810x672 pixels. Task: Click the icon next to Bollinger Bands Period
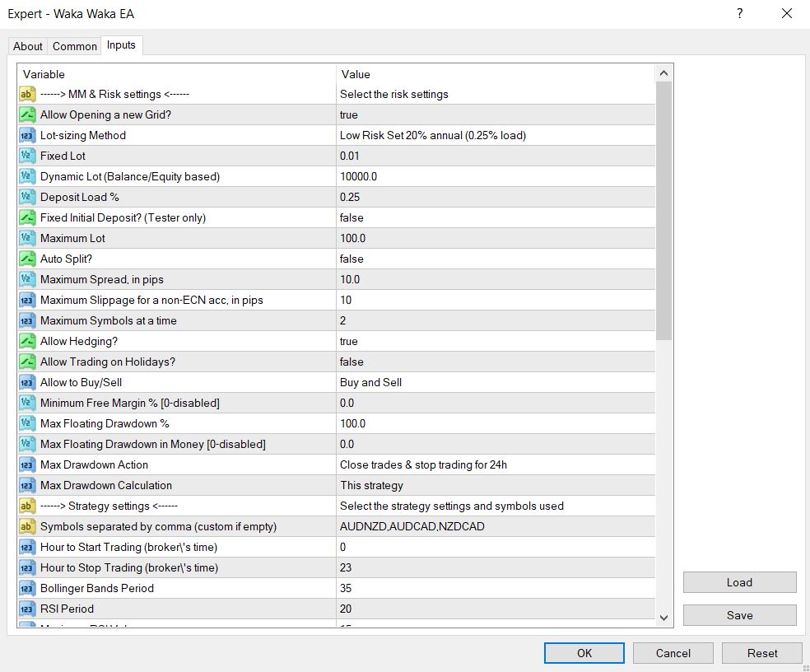(x=27, y=588)
